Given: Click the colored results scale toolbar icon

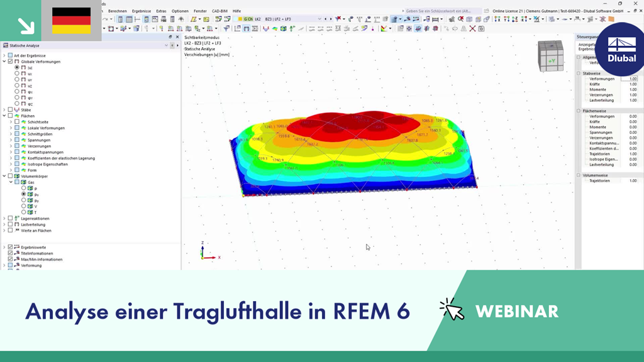Looking at the screenshot, I should pyautogui.click(x=384, y=29).
